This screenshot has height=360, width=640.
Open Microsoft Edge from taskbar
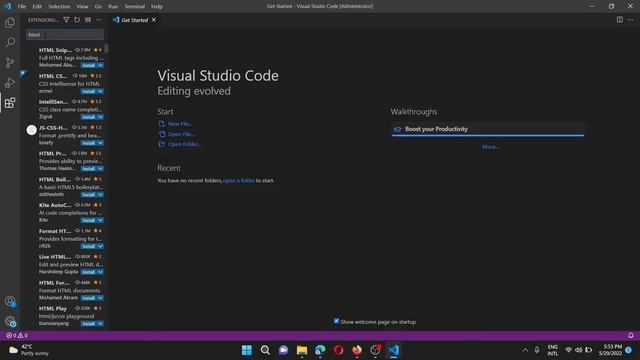point(320,350)
